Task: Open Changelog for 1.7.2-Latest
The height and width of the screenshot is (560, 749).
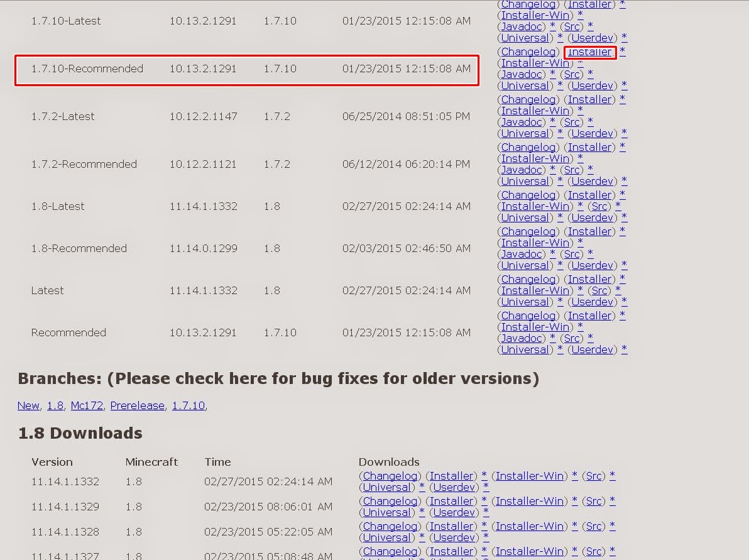Action: (528, 99)
